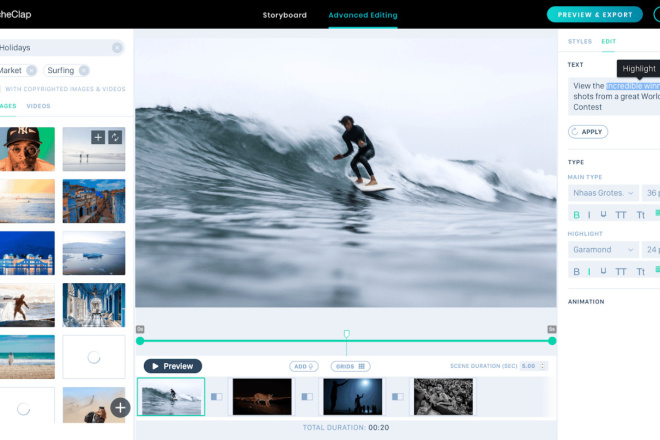Remove the Market tag
Image resolution: width=660 pixels, height=440 pixels.
point(31,70)
